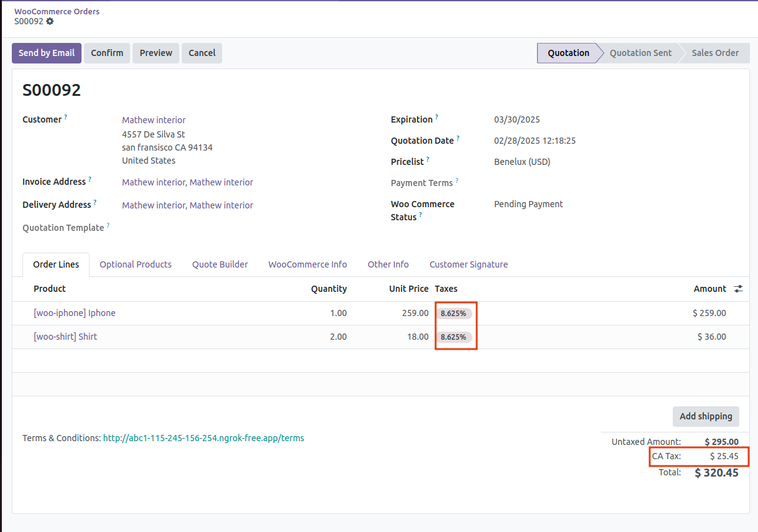This screenshot has height=532, width=758.
Task: Click the Shirt quantity 2.00 cell
Action: click(338, 337)
